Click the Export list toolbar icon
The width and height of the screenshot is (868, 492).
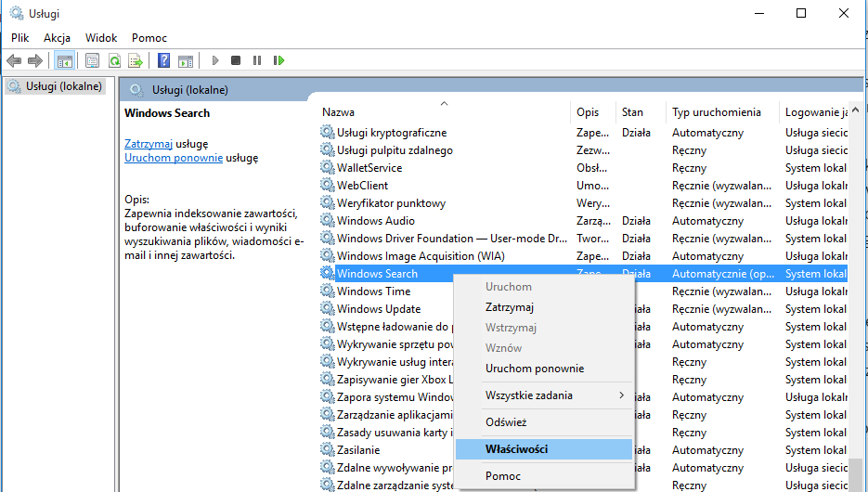coord(136,60)
